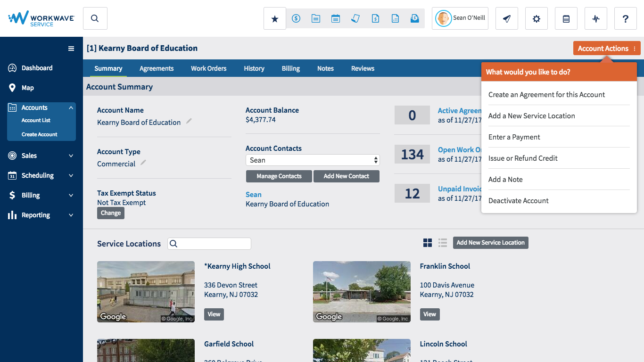
Task: Switch service locations to grid view
Action: [428, 243]
